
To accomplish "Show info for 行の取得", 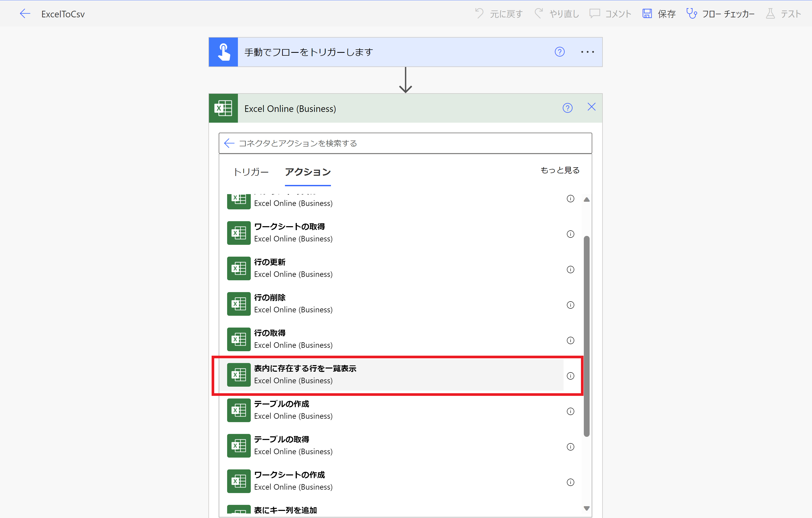I will point(570,340).
